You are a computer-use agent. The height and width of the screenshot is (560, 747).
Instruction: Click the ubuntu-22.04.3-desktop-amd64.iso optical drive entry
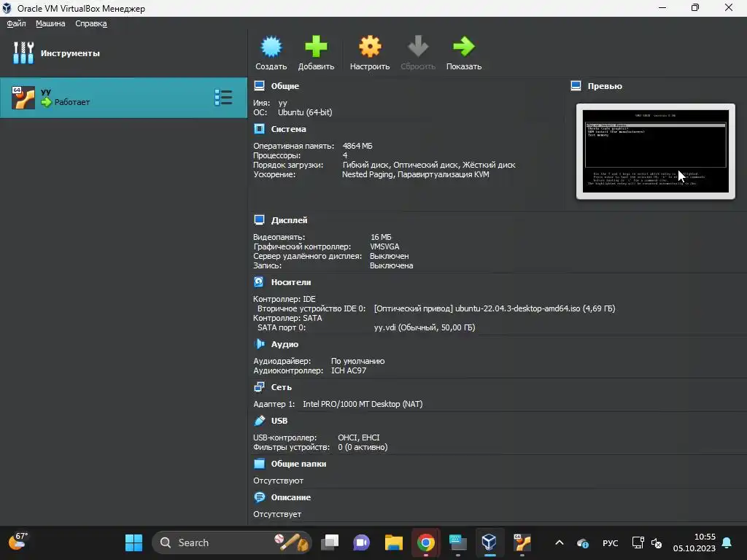495,308
